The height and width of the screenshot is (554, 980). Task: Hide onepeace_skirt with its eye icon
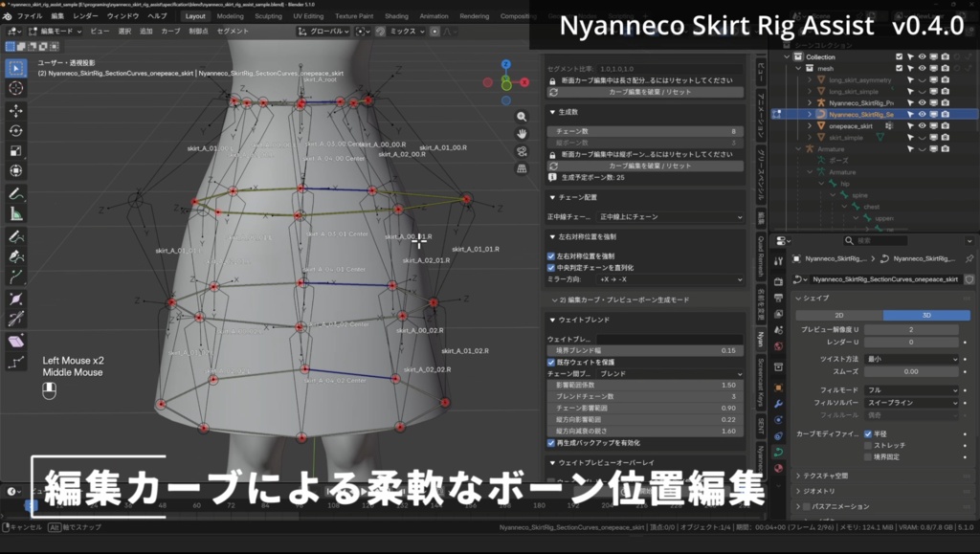922,125
